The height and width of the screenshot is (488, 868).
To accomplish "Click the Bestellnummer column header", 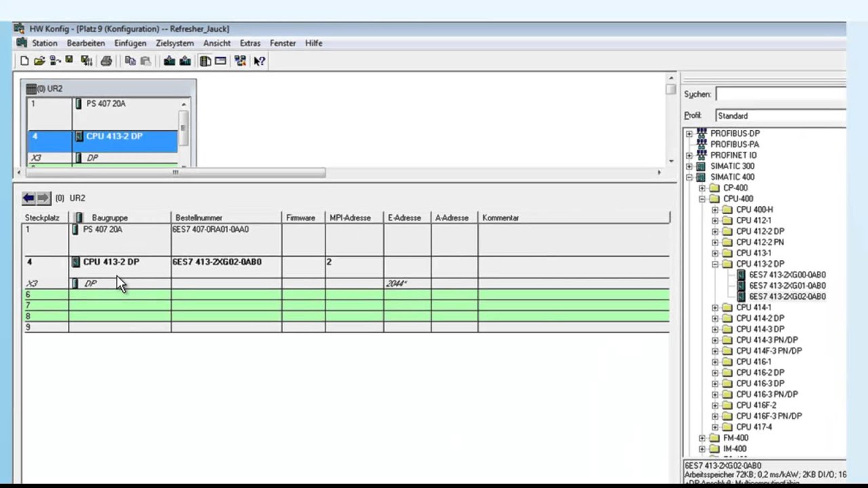I will click(x=226, y=218).
